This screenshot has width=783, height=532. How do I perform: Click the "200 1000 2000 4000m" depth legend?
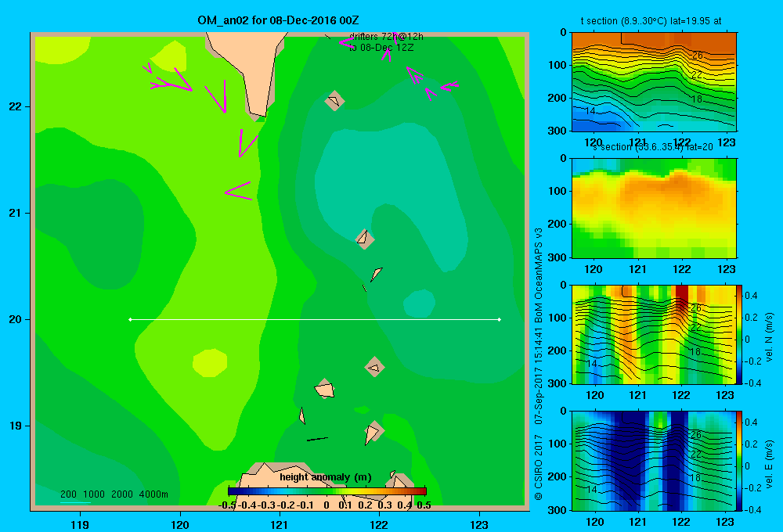[114, 494]
